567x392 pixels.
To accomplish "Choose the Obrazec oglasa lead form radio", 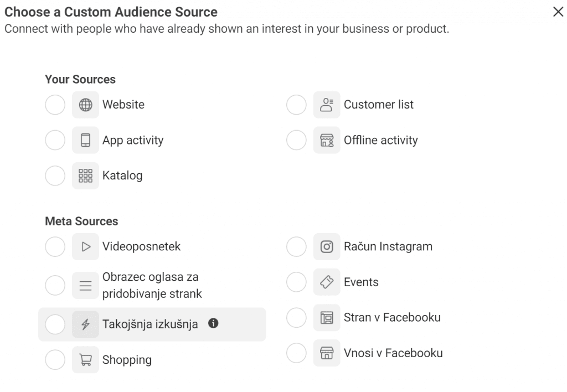I will pos(55,286).
